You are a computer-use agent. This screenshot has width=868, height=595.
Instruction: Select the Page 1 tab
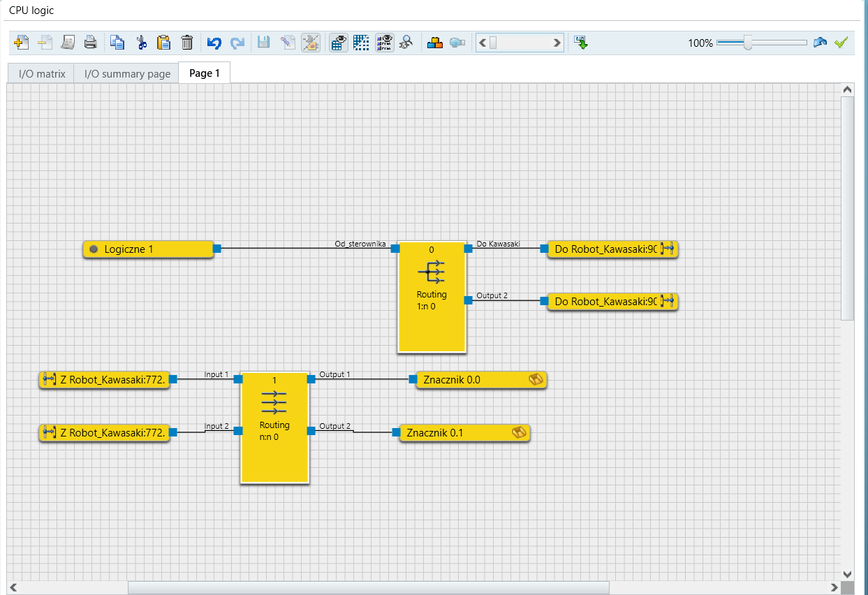tap(205, 73)
